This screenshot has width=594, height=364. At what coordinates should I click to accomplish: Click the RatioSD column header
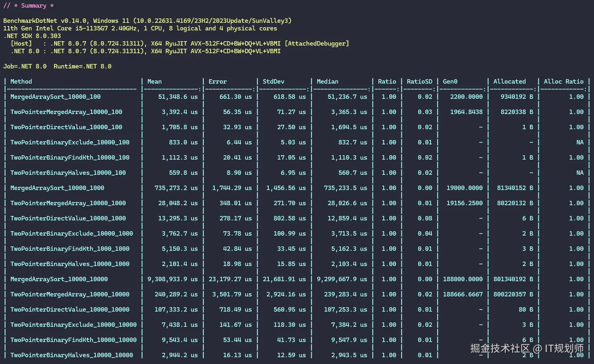click(419, 82)
